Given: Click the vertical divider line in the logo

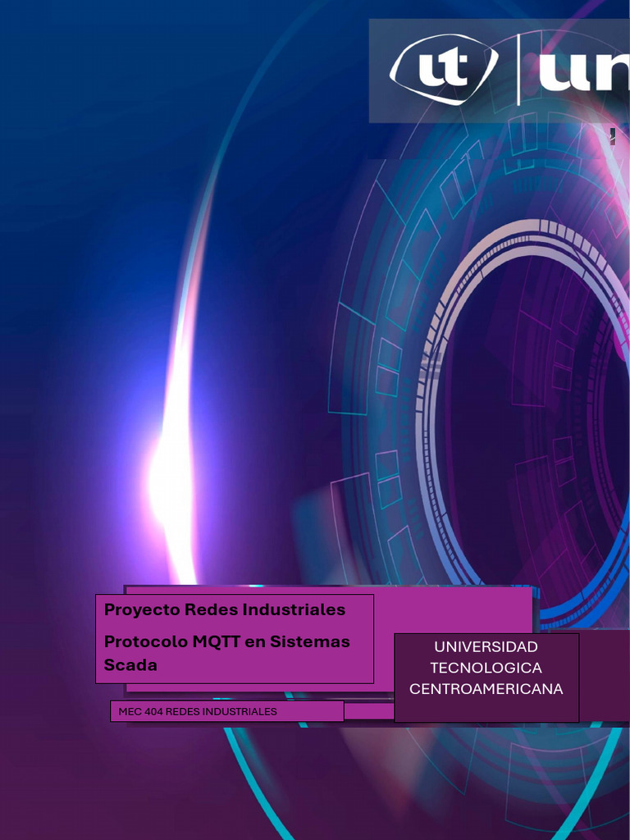Looking at the screenshot, I should (518, 69).
